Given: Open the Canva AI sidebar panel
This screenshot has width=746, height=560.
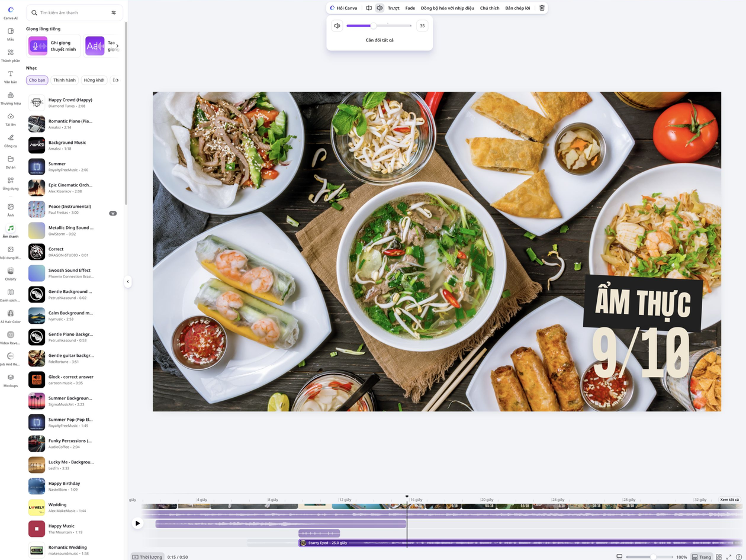Looking at the screenshot, I should [11, 12].
